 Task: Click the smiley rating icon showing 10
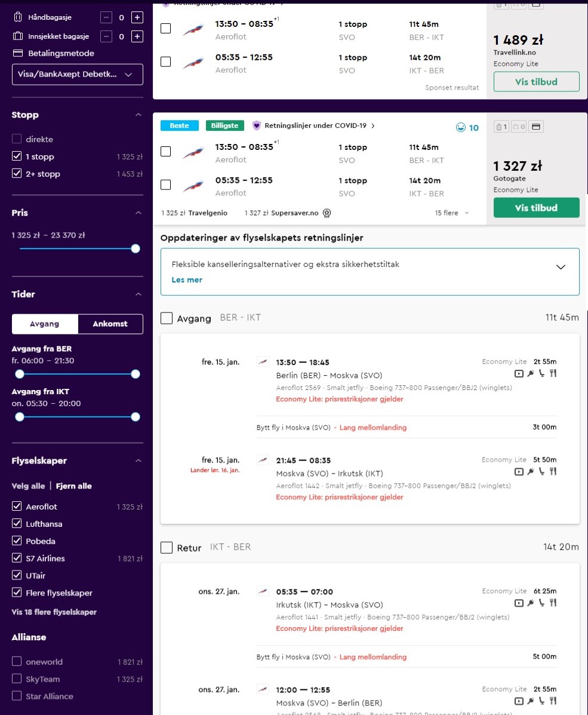[461, 128]
